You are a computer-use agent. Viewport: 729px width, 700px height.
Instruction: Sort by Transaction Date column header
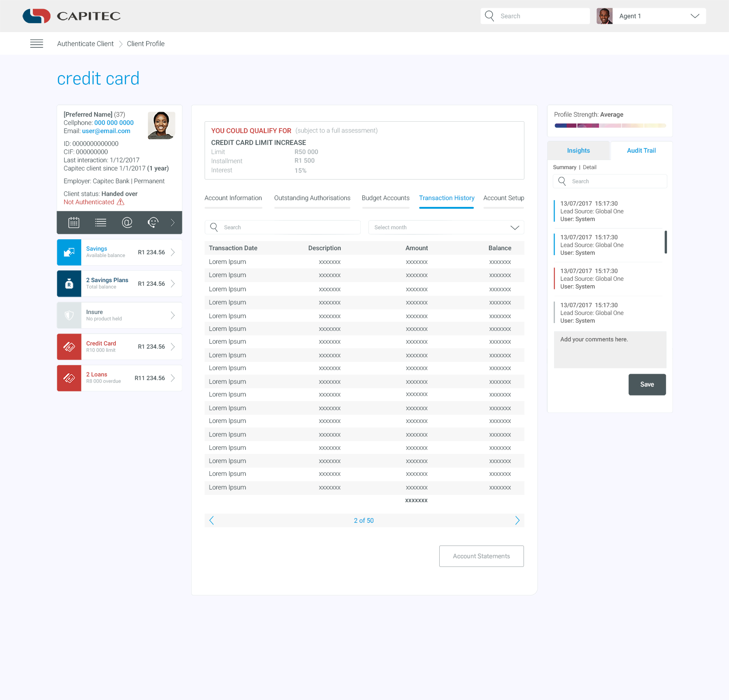pyautogui.click(x=233, y=248)
